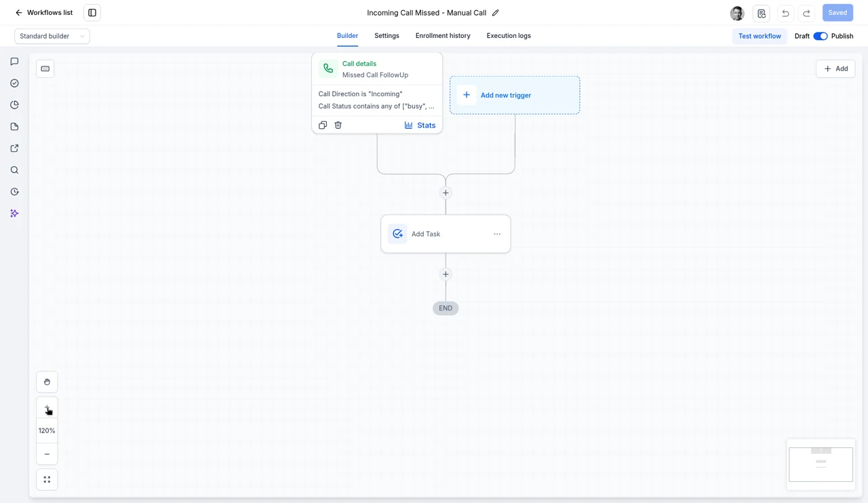The width and height of the screenshot is (868, 503).
Task: Open the Execution logs tab
Action: point(509,36)
